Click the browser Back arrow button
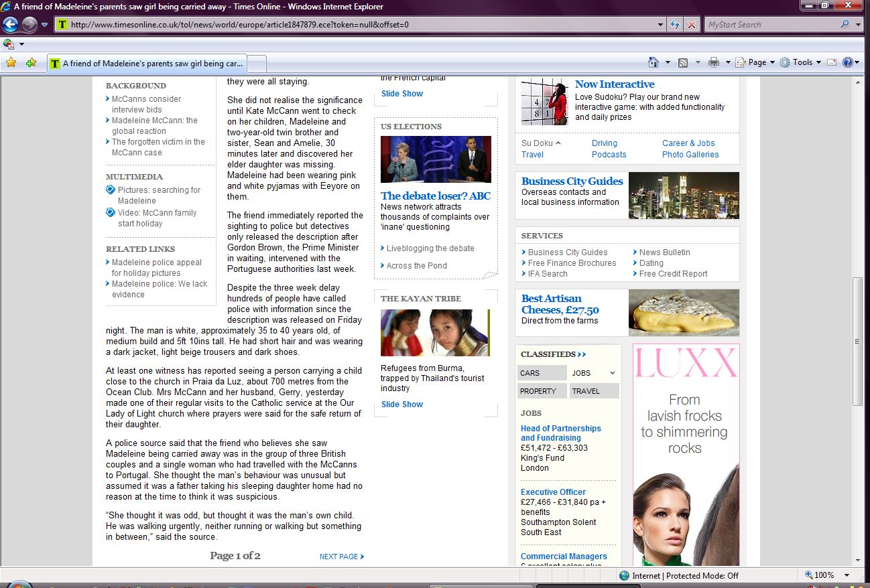870x588 pixels. pyautogui.click(x=10, y=25)
